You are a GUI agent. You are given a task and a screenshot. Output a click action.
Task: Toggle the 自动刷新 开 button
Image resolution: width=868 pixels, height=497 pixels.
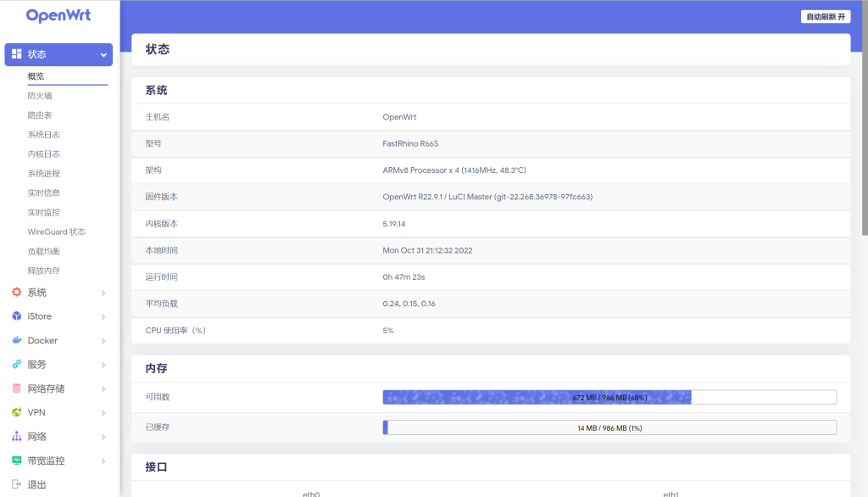(x=826, y=17)
